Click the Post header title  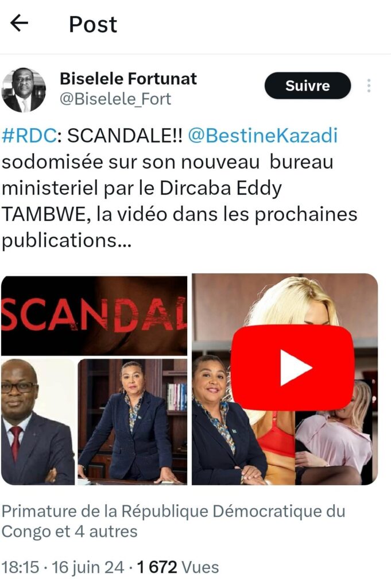click(93, 24)
